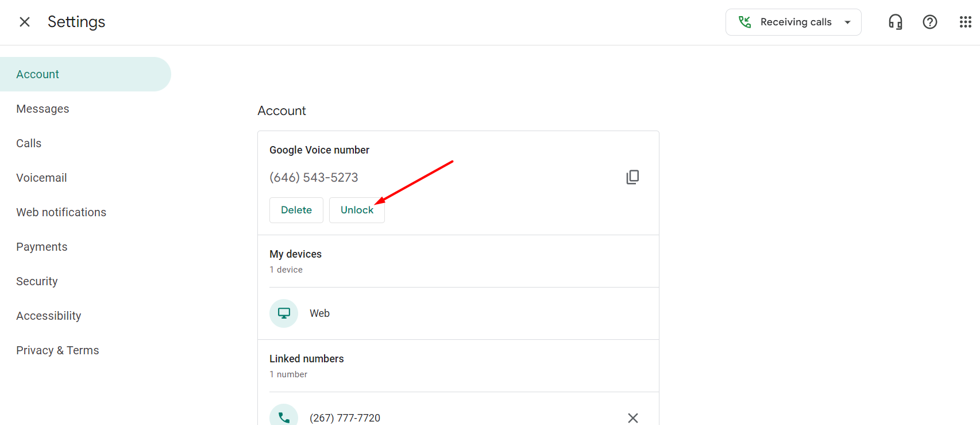Go to Calls settings
This screenshot has height=425, width=980.
pos(29,143)
